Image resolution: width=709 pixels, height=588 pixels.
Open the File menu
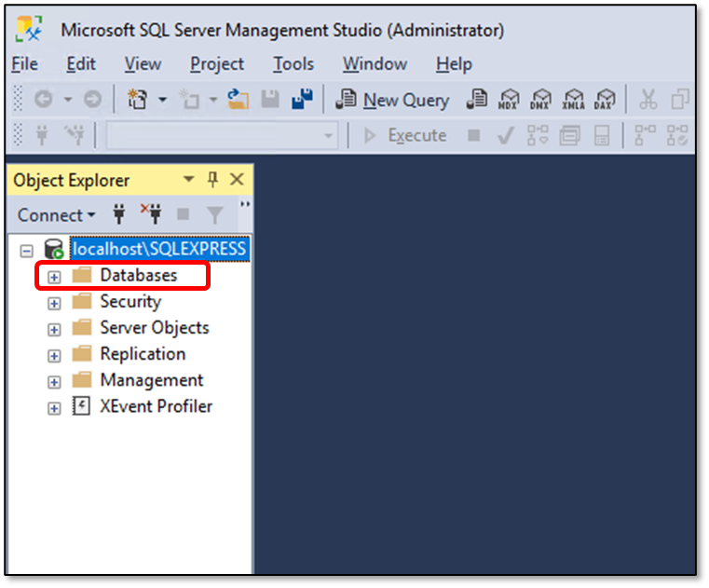[25, 63]
